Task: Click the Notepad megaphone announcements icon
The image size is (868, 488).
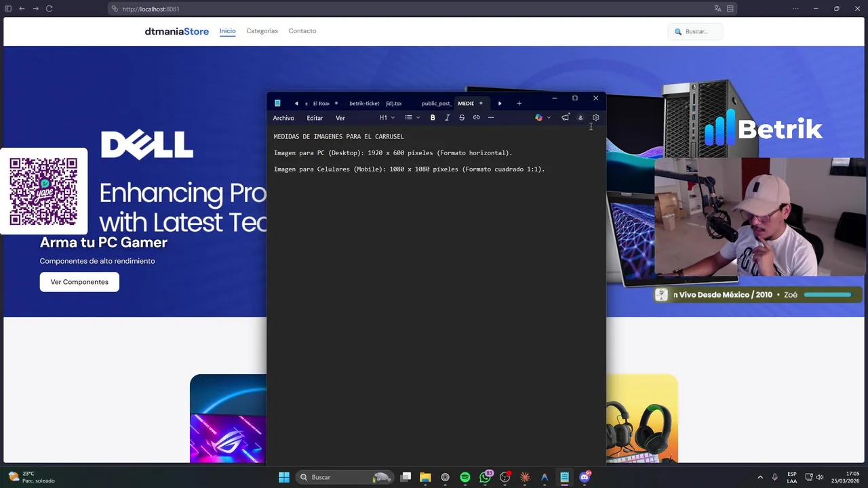Action: 565,117
